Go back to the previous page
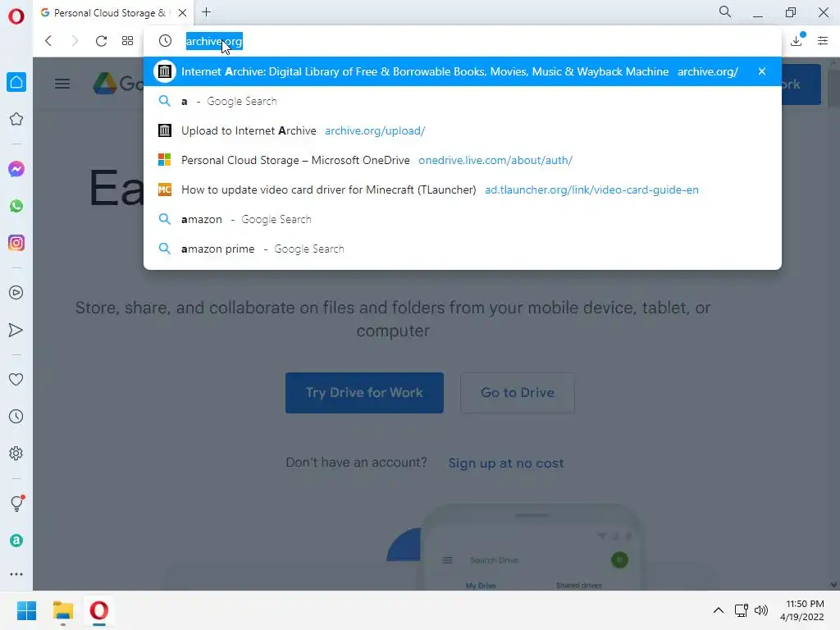The height and width of the screenshot is (630, 840). 48,41
